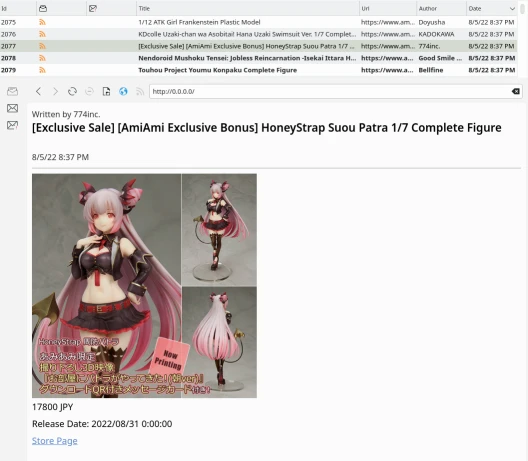Sort messages by Author column header
The image size is (528, 461).
[441, 8]
